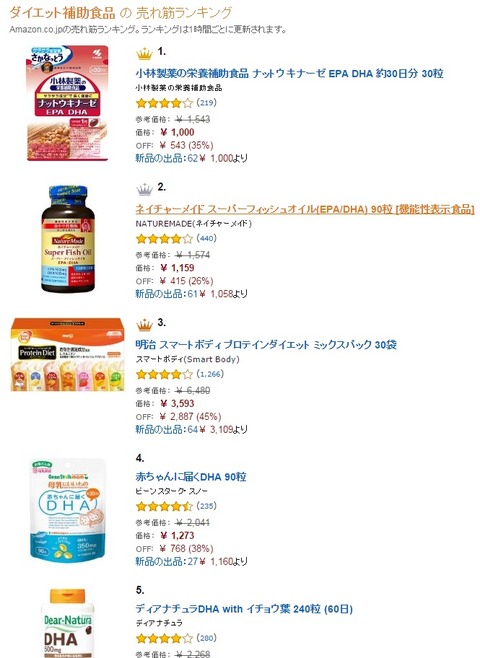Click the gold crown icon beside rank 1

point(144,54)
